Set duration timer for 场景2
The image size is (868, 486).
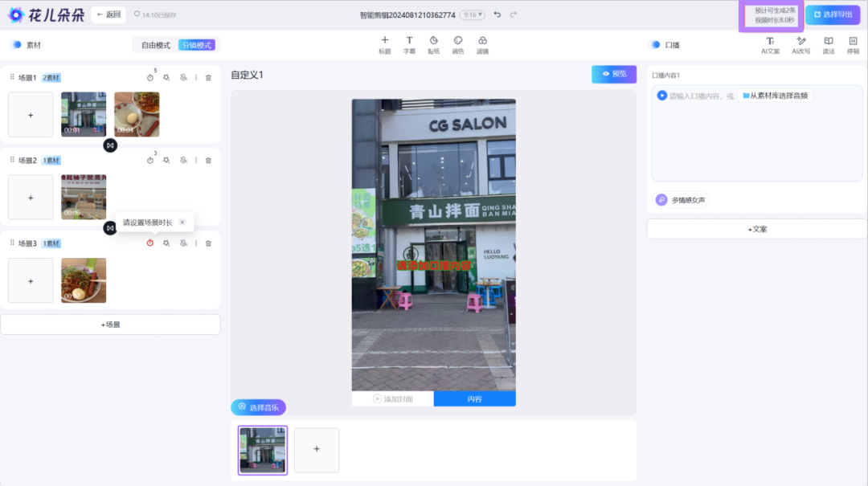(x=150, y=161)
